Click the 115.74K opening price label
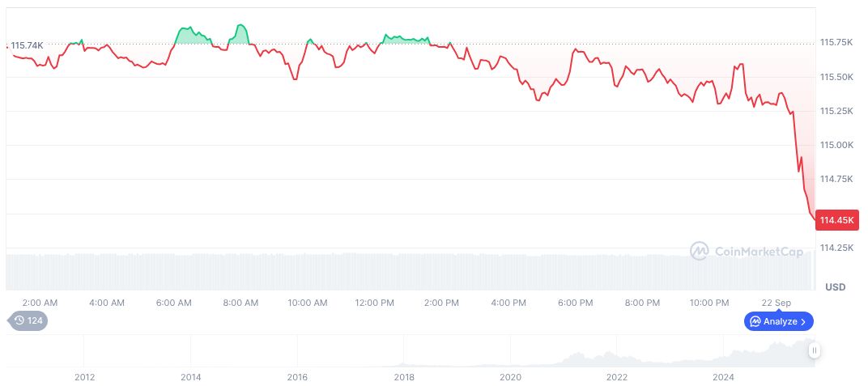The width and height of the screenshot is (868, 386). click(x=27, y=45)
